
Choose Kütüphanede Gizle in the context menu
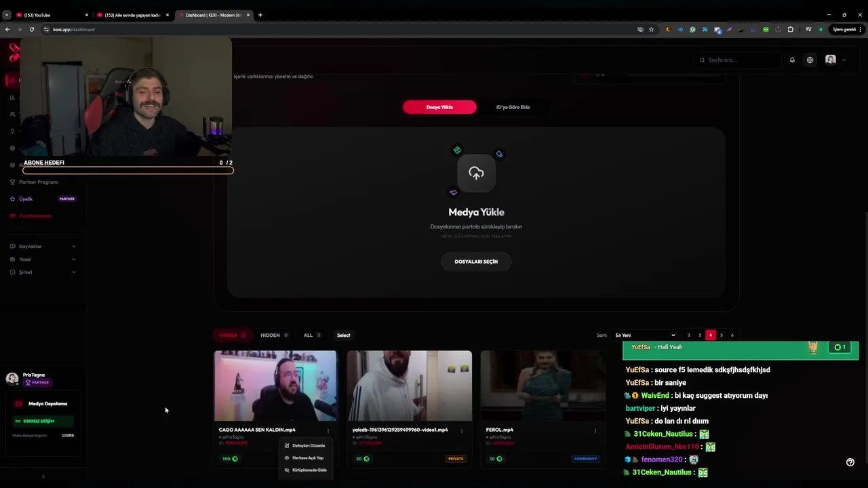(304, 470)
